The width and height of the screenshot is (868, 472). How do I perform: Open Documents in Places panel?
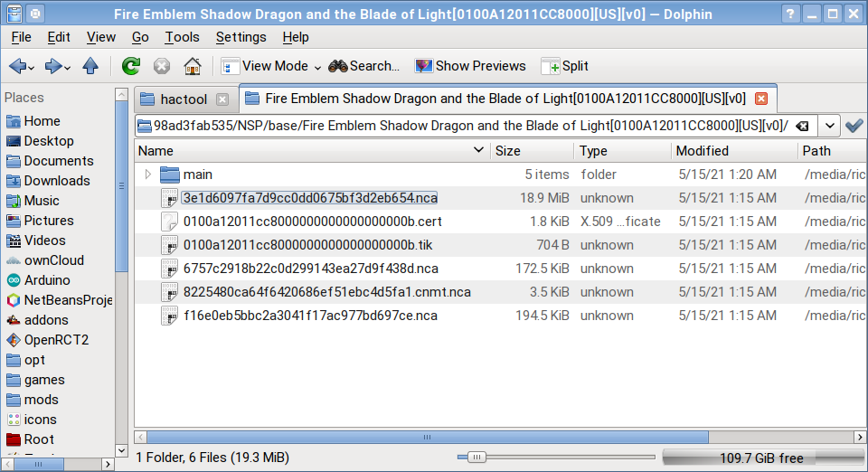tap(59, 160)
